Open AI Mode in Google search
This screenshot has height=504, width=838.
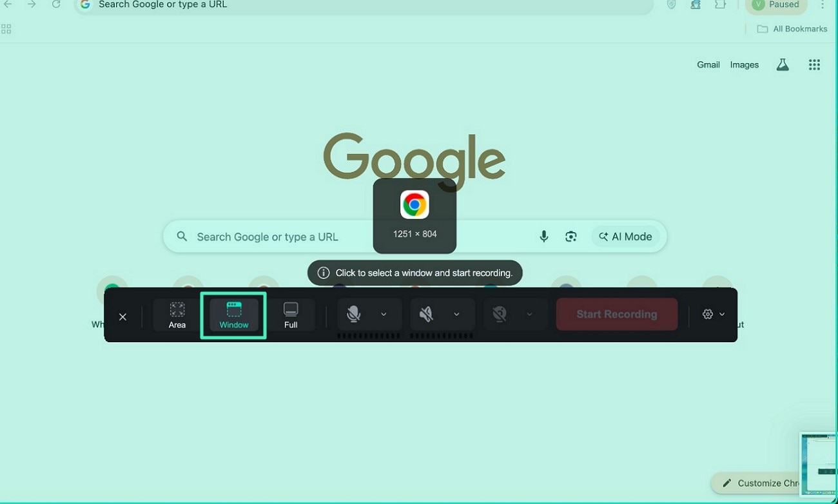point(625,237)
